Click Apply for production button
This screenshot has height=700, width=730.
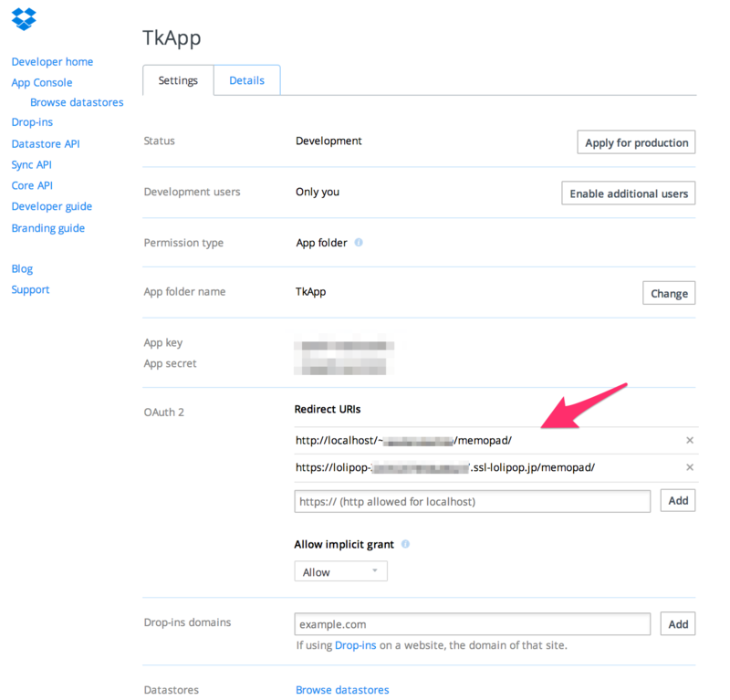coord(636,142)
